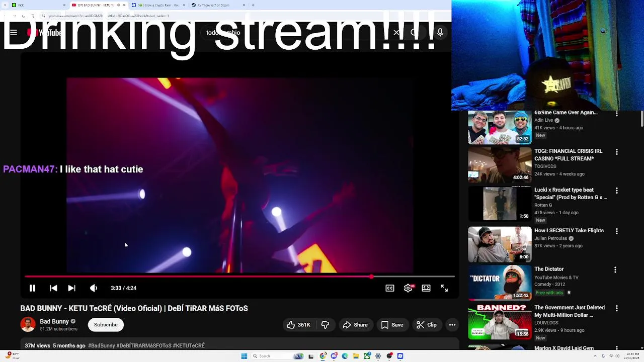Viewport: 644px width, 362px height.
Task: Open a new browser tab
Action: tap(253, 5)
